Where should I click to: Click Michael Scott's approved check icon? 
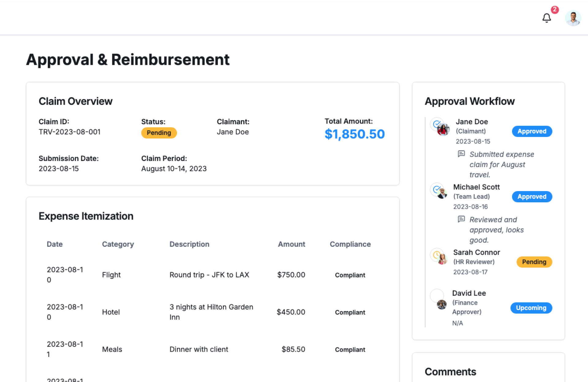[x=437, y=189]
